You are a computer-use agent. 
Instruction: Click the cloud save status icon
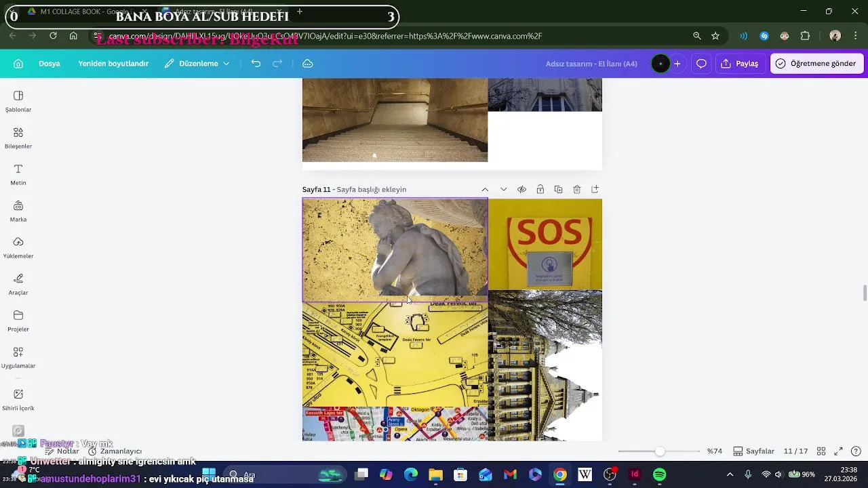click(x=307, y=64)
